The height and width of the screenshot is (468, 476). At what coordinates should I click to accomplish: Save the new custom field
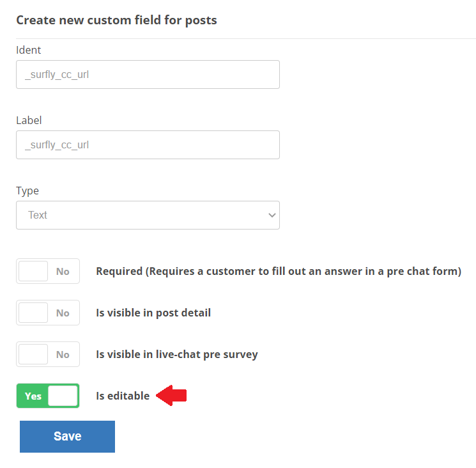(x=67, y=437)
